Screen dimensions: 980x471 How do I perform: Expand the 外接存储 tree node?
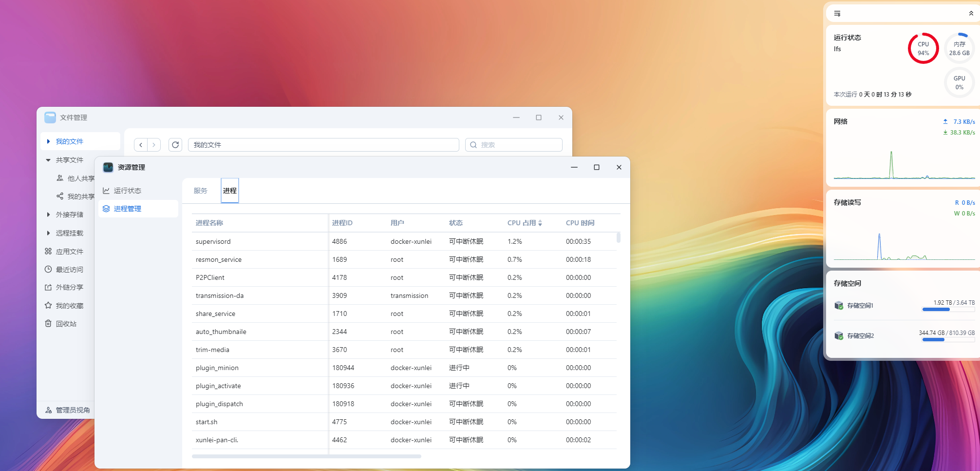(48, 215)
